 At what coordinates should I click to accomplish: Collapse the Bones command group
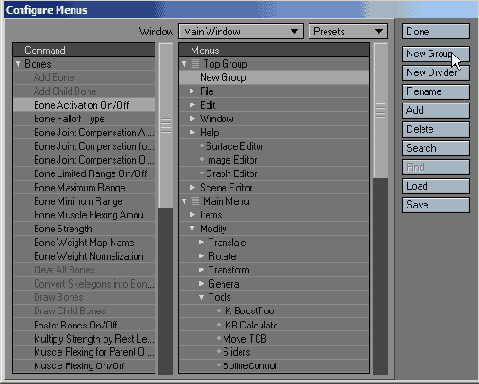coord(18,63)
